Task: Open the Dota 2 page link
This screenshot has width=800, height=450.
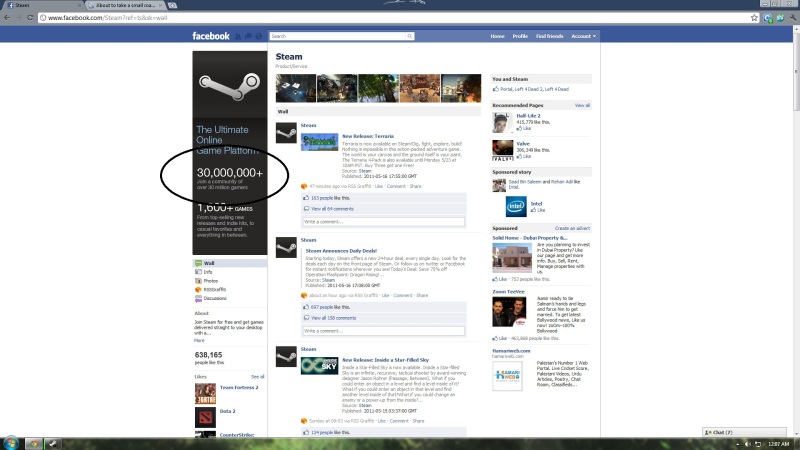Action: pyautogui.click(x=228, y=411)
